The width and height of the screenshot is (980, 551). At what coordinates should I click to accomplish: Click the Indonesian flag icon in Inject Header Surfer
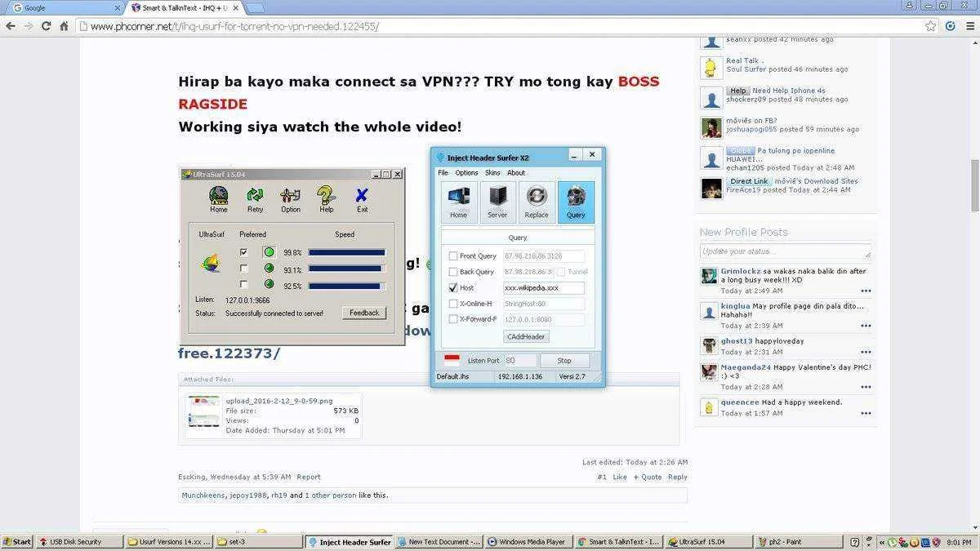(452, 359)
